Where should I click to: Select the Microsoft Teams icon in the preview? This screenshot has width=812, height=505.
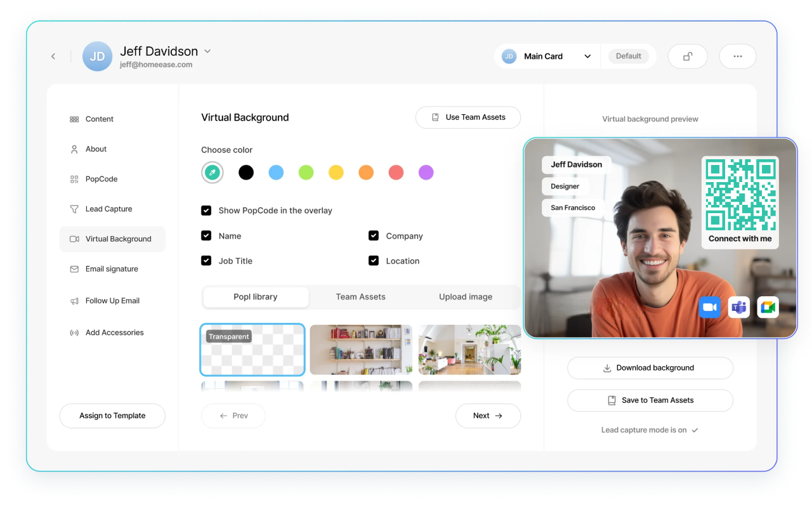point(738,307)
